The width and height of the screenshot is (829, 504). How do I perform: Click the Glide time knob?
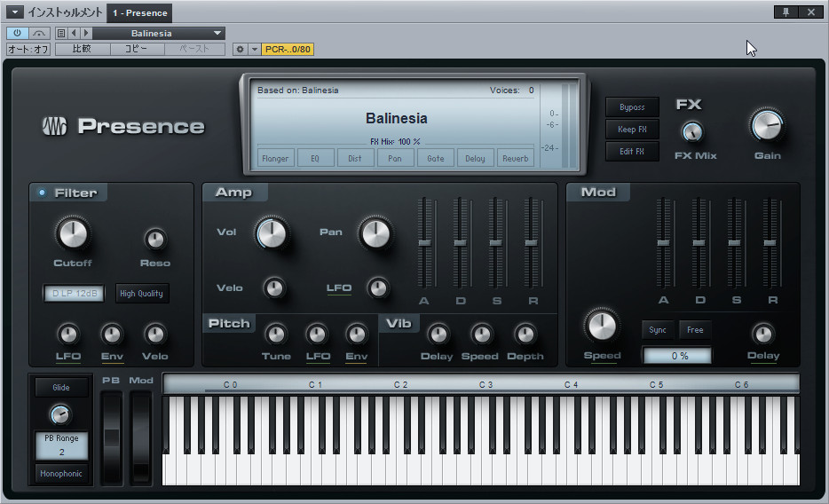pos(59,414)
